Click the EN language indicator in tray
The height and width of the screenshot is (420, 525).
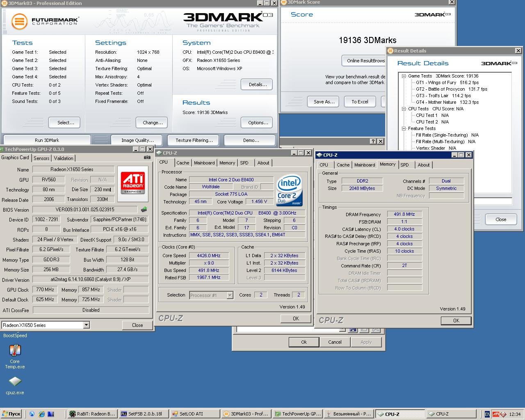[x=487, y=414]
